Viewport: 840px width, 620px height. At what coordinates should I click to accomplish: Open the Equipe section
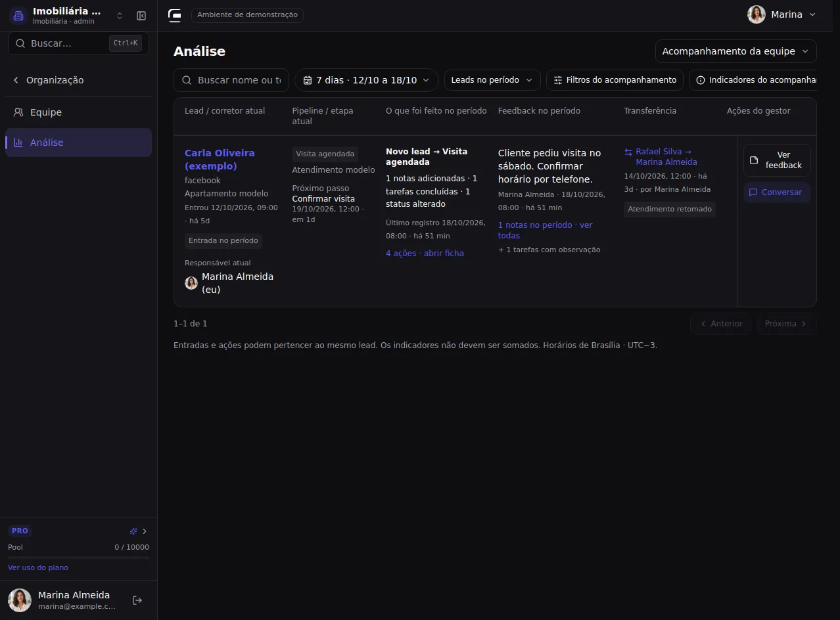click(x=78, y=112)
